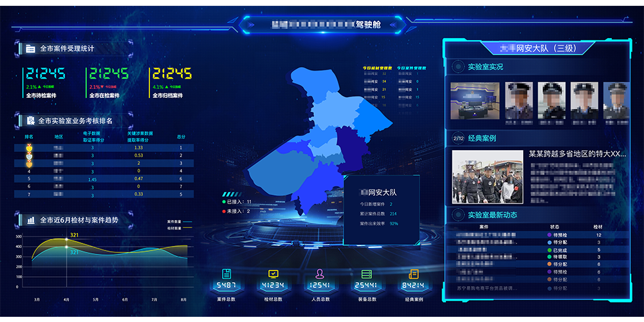Click the 检材总数 monitor icon

click(273, 274)
